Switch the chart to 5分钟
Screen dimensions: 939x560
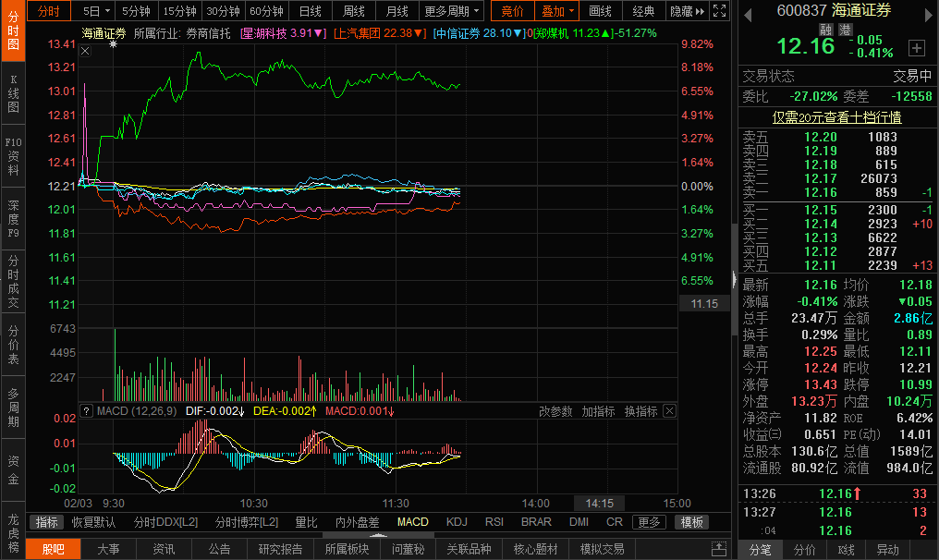[x=136, y=11]
